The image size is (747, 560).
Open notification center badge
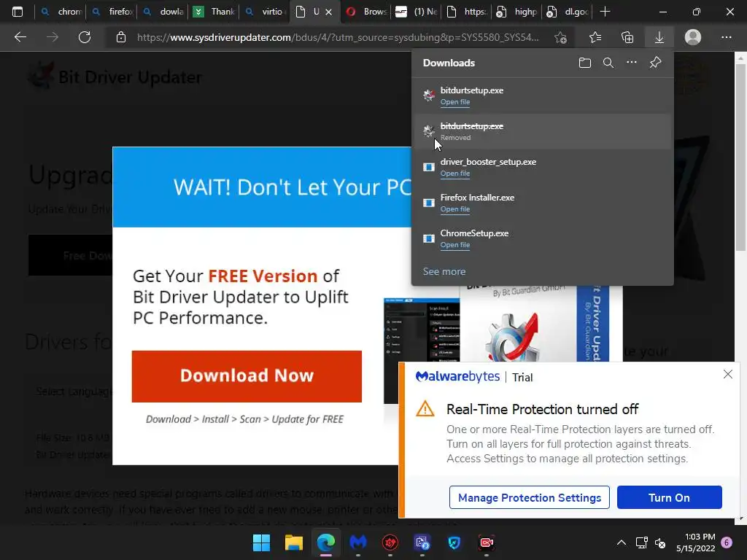coord(727,542)
